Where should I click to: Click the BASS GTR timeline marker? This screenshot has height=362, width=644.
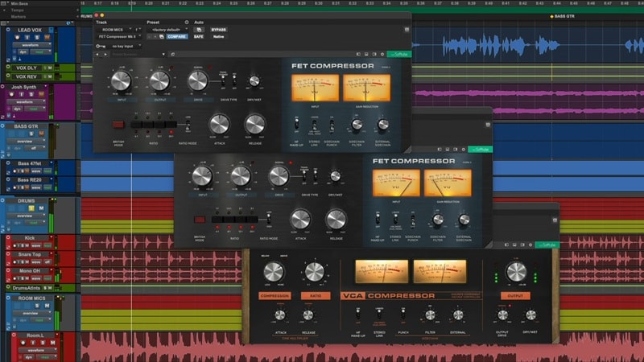(x=562, y=16)
